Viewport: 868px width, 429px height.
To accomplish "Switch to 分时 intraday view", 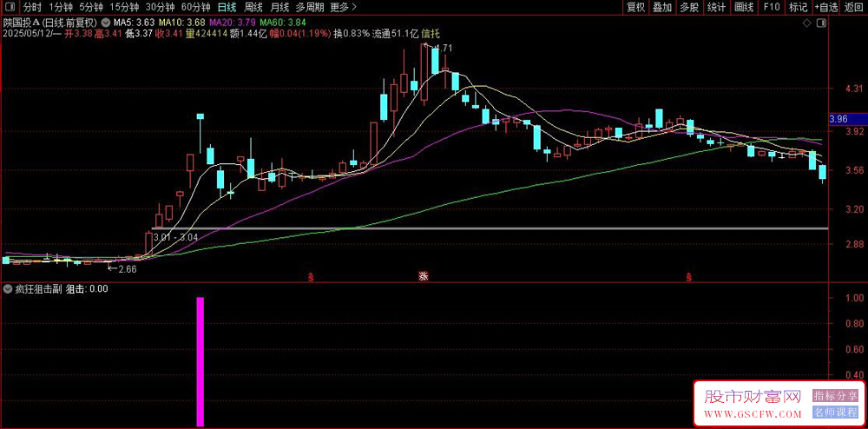I will click(32, 7).
